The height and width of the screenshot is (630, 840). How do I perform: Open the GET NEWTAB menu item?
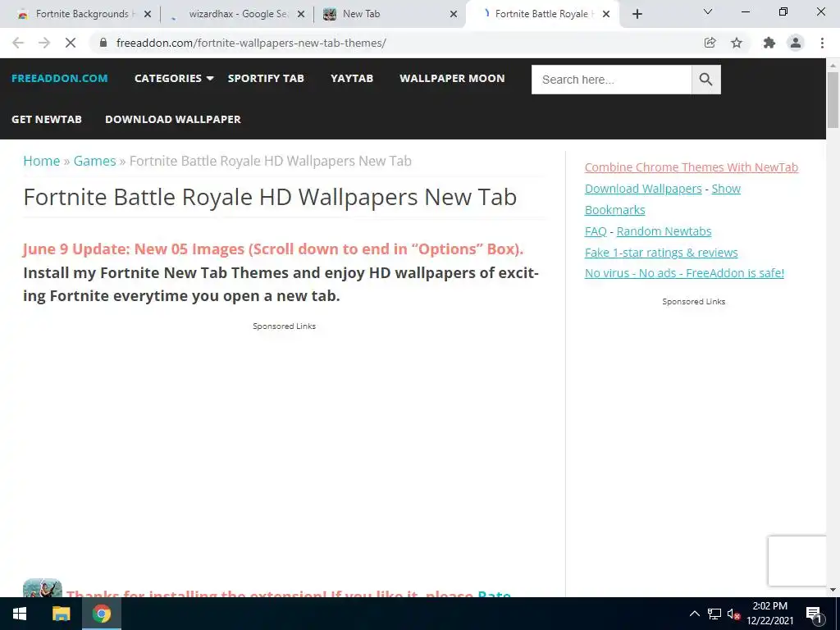pos(47,119)
